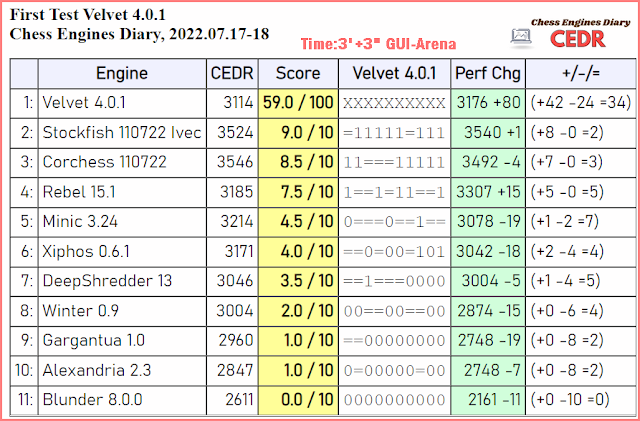Click the +/-/= column header

[581, 74]
